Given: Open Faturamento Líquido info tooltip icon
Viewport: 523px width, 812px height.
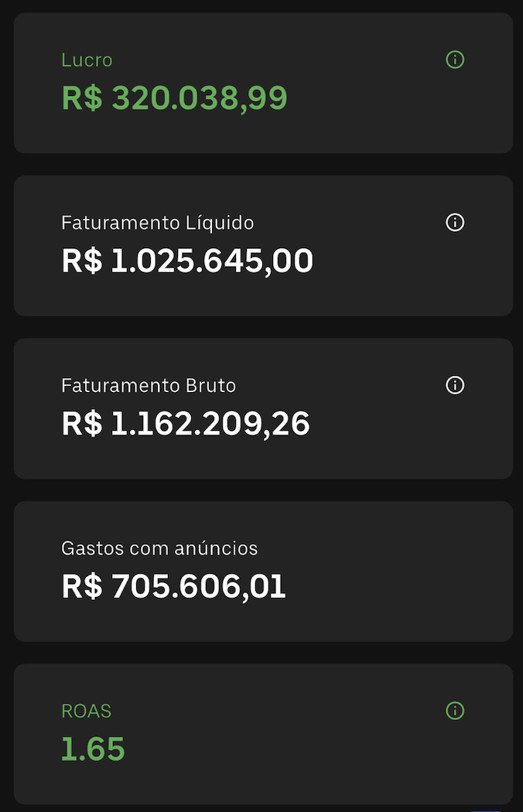Looking at the screenshot, I should 455,223.
